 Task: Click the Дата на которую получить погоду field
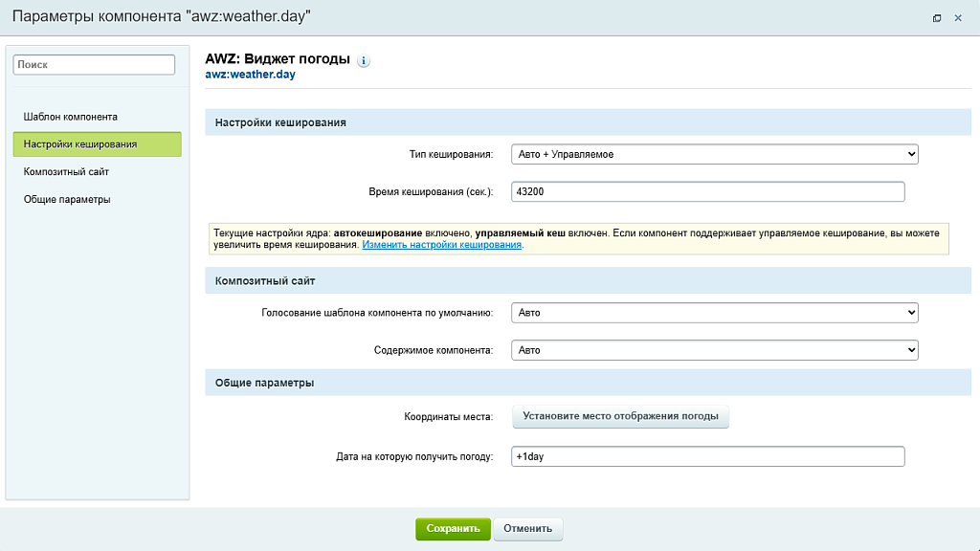click(x=707, y=457)
